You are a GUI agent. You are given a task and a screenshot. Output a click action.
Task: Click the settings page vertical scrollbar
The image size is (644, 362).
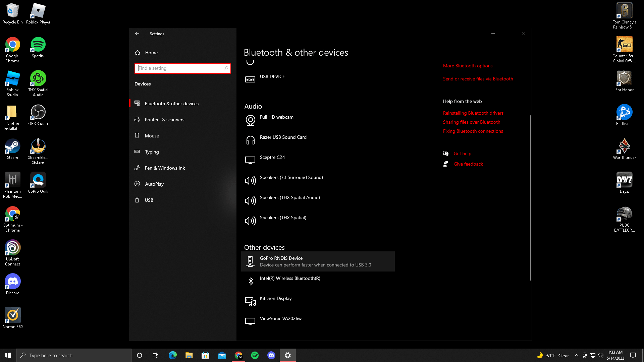coord(530,198)
